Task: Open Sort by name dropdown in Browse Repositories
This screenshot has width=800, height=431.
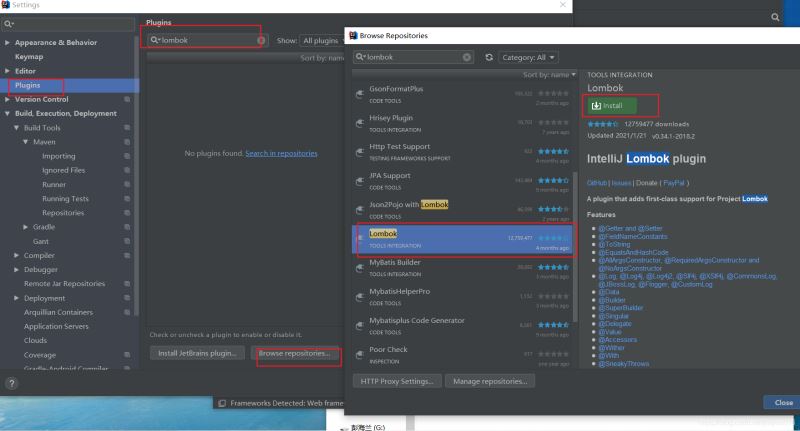Action: pyautogui.click(x=549, y=74)
